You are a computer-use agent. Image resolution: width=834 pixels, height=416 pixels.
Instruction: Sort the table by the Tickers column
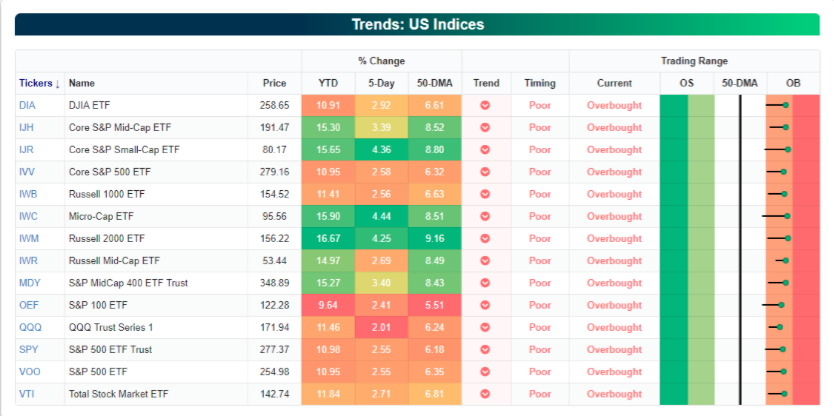coord(38,83)
